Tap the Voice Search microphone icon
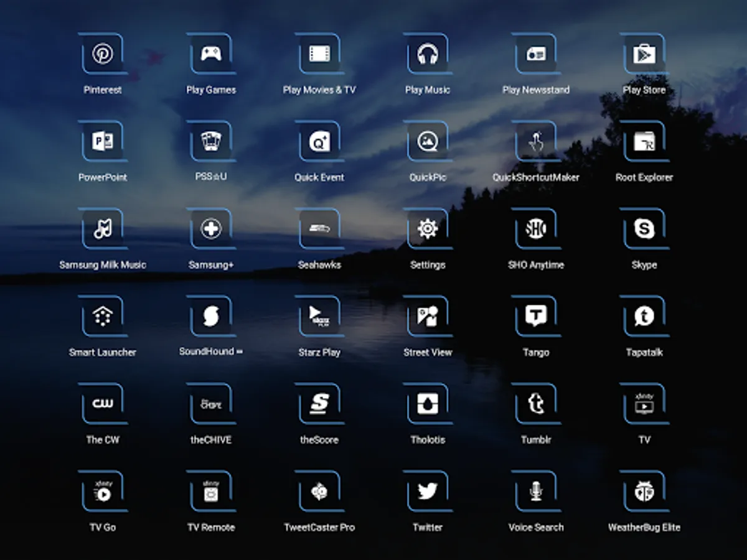747x560 pixels. [x=536, y=492]
